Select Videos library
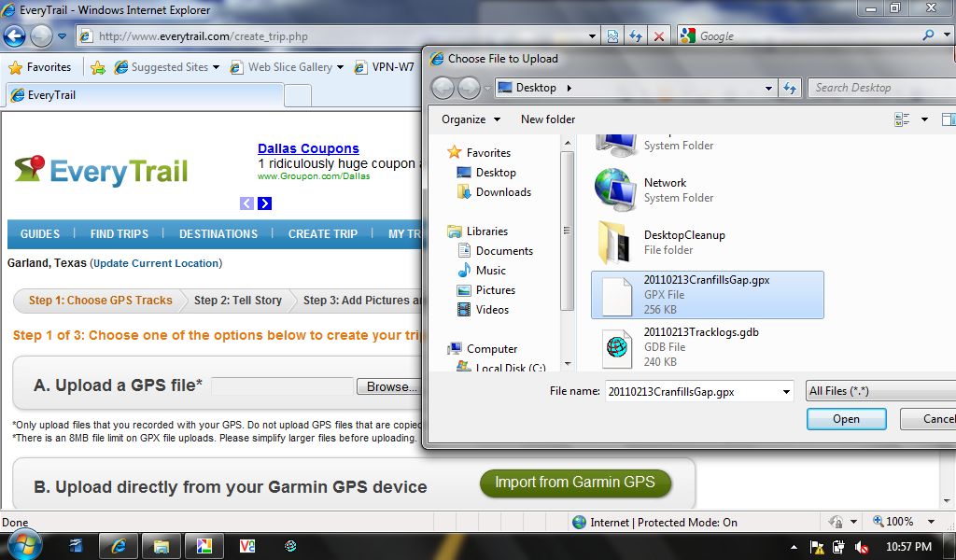This screenshot has width=956, height=560. [483, 310]
